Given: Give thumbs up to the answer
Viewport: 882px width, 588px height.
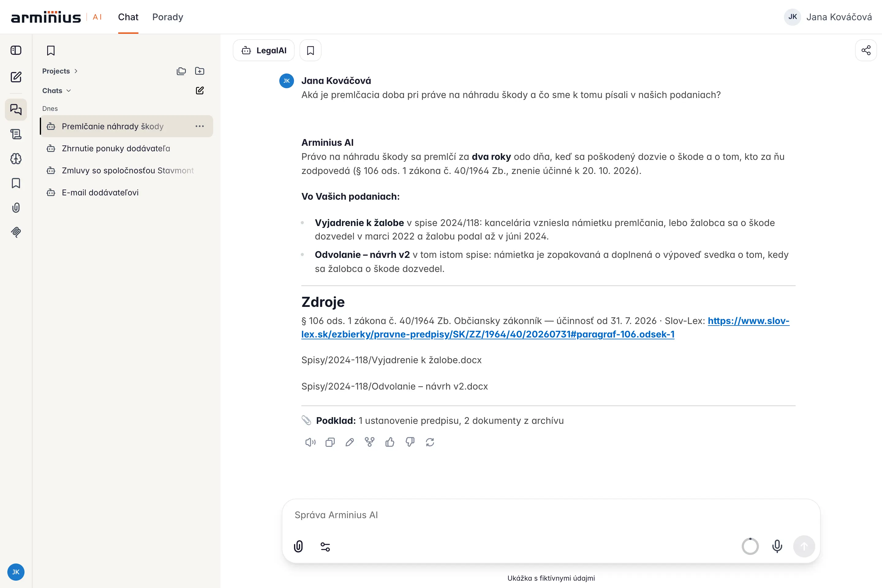Looking at the screenshot, I should click(x=390, y=442).
